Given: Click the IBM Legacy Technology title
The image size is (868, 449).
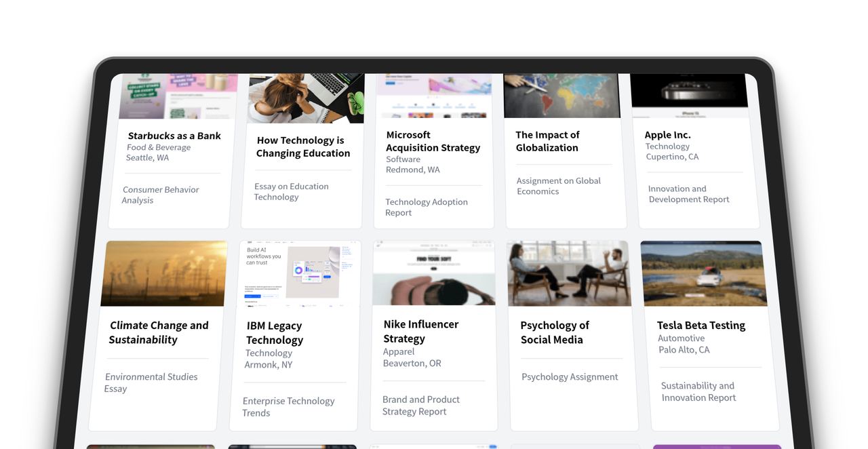Looking at the screenshot, I should click(275, 333).
